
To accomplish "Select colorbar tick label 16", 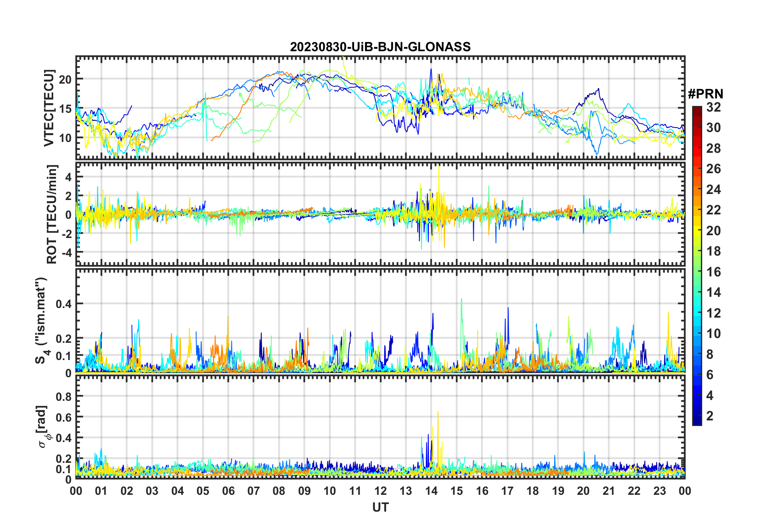I will tap(713, 272).
